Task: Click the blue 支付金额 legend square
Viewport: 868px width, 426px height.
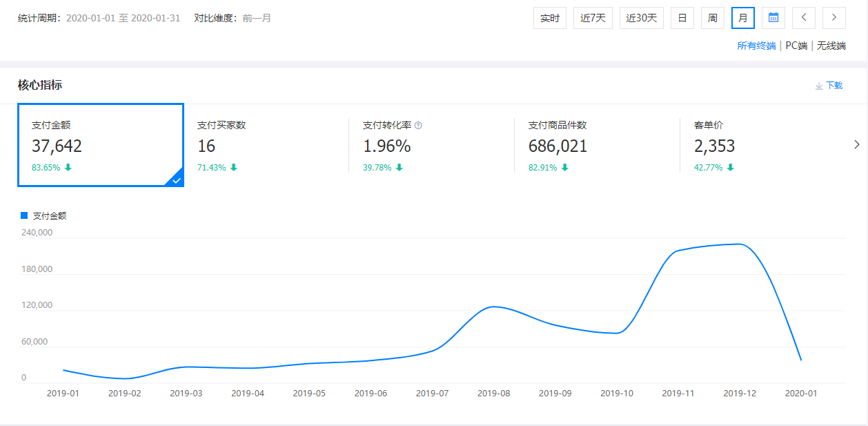Action: pos(24,215)
